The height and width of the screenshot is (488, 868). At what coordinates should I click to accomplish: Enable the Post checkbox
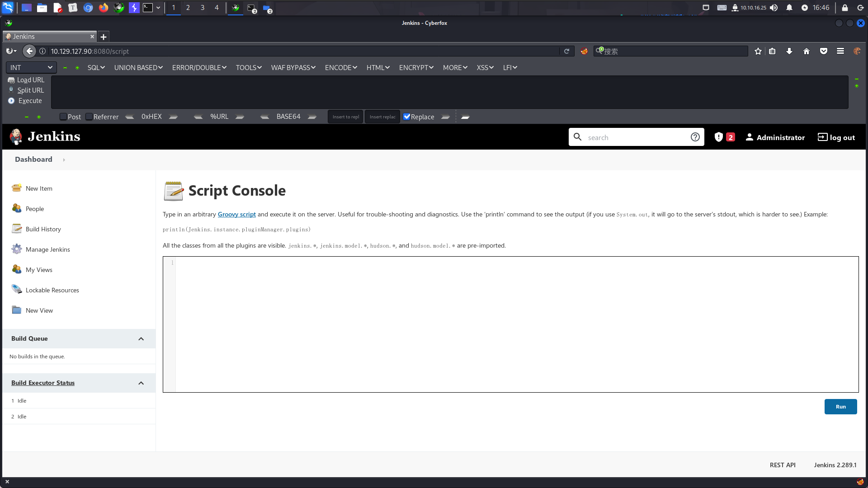pyautogui.click(x=63, y=117)
